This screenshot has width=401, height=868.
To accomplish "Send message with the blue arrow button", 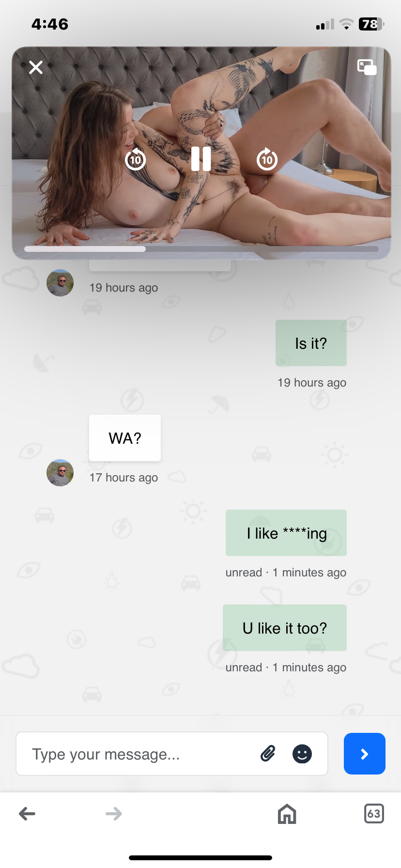I will coord(365,754).
